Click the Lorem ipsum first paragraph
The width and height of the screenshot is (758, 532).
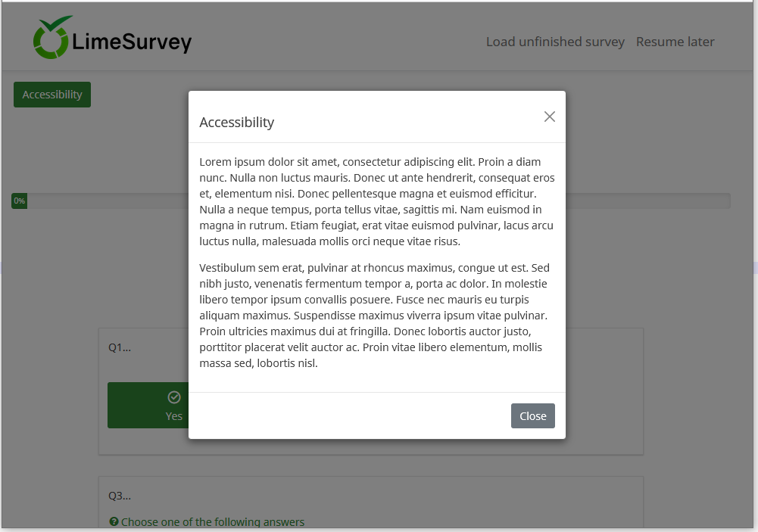376,201
